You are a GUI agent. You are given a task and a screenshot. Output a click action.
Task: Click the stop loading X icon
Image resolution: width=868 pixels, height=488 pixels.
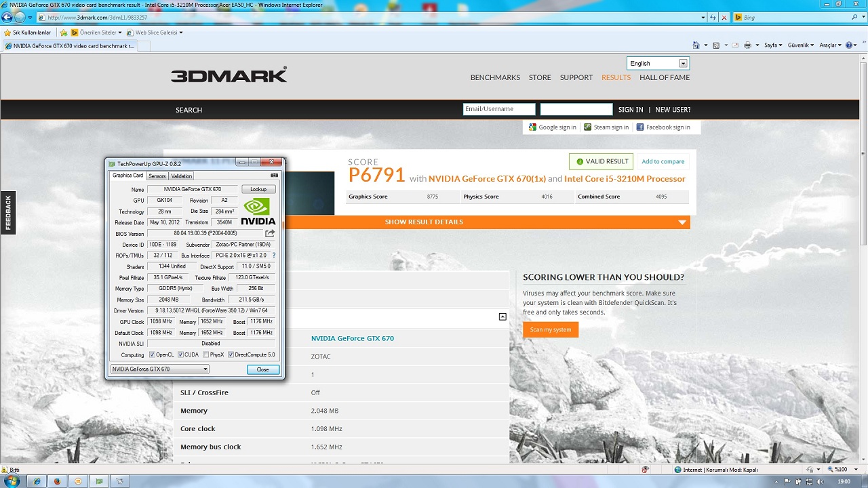pyautogui.click(x=724, y=18)
